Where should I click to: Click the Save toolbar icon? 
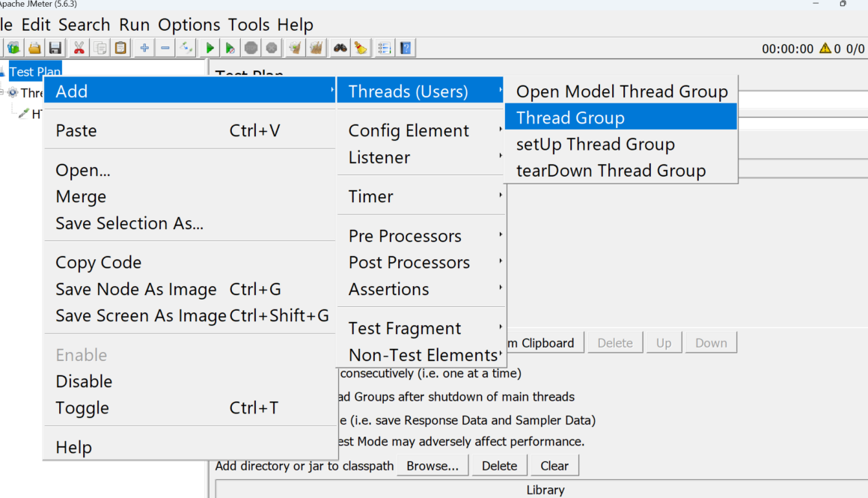pos(55,48)
